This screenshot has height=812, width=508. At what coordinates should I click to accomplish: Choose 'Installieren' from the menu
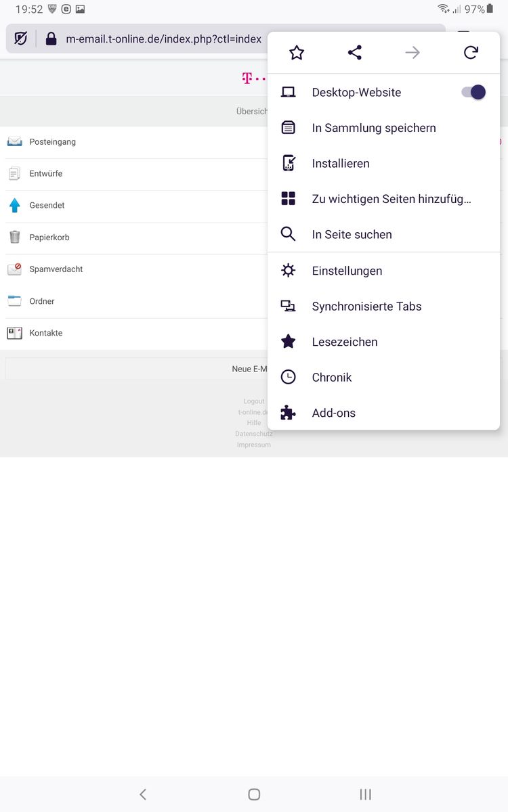(x=341, y=164)
